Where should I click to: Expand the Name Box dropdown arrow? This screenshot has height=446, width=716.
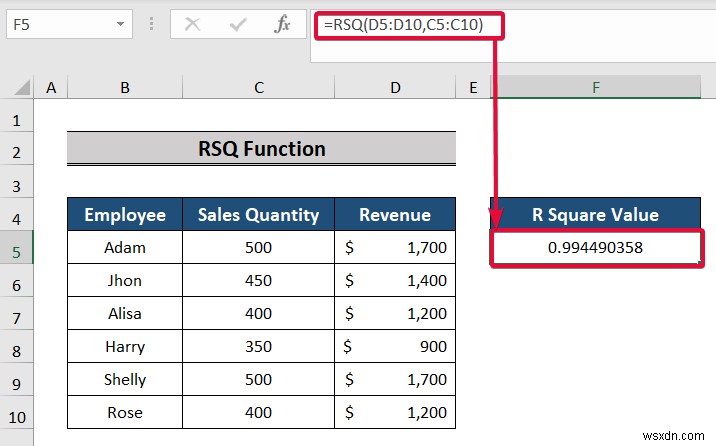tap(121, 24)
